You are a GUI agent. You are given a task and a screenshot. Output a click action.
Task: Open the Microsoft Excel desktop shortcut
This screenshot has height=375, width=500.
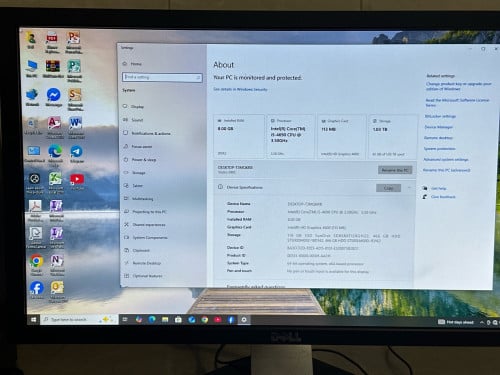pyautogui.click(x=55, y=183)
